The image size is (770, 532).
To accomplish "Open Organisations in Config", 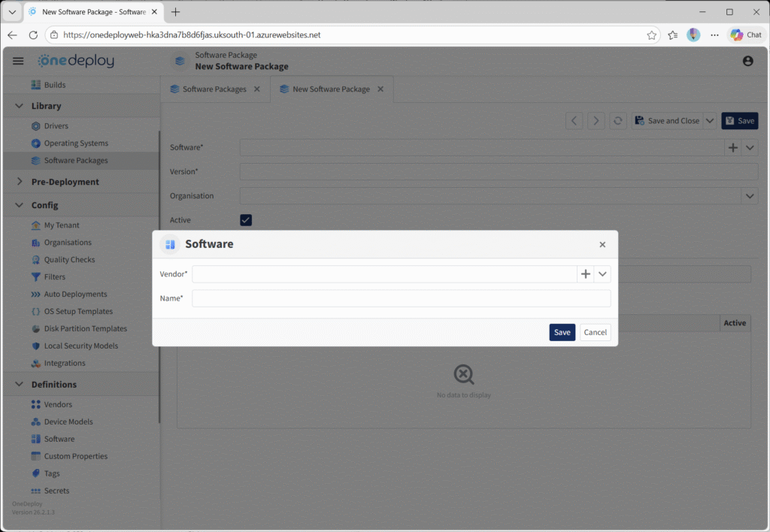I will (68, 243).
